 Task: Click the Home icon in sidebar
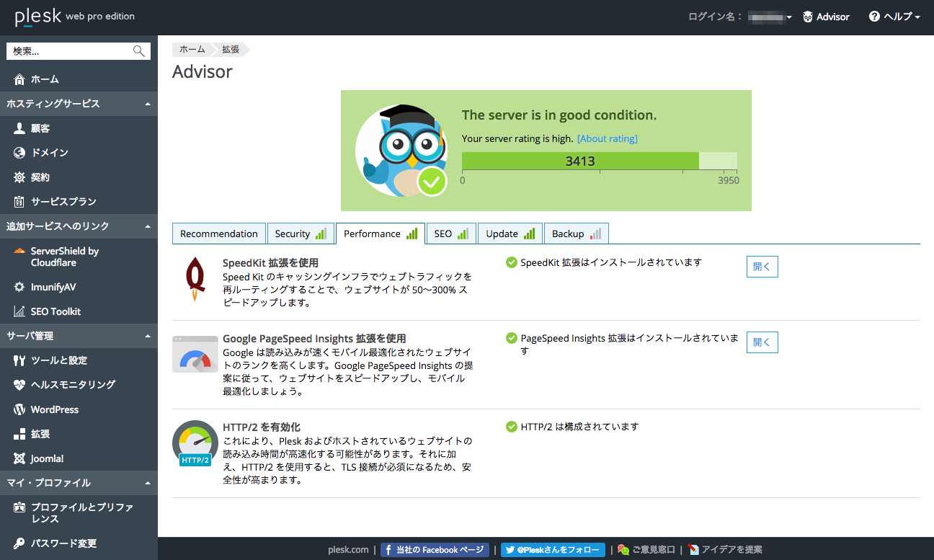coord(19,79)
